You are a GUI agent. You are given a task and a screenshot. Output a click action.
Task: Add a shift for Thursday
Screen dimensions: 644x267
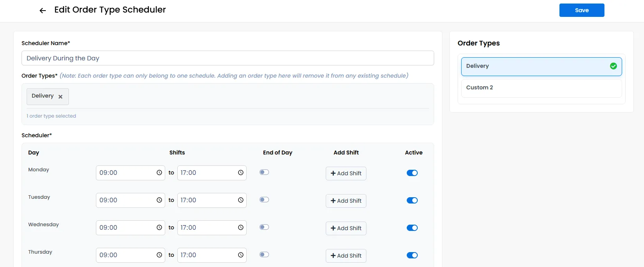pyautogui.click(x=346, y=256)
